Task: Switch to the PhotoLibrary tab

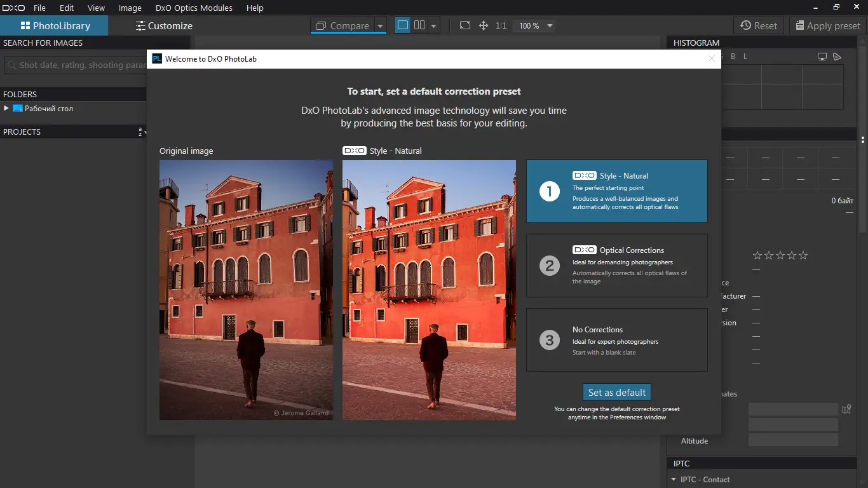Action: 54,26
